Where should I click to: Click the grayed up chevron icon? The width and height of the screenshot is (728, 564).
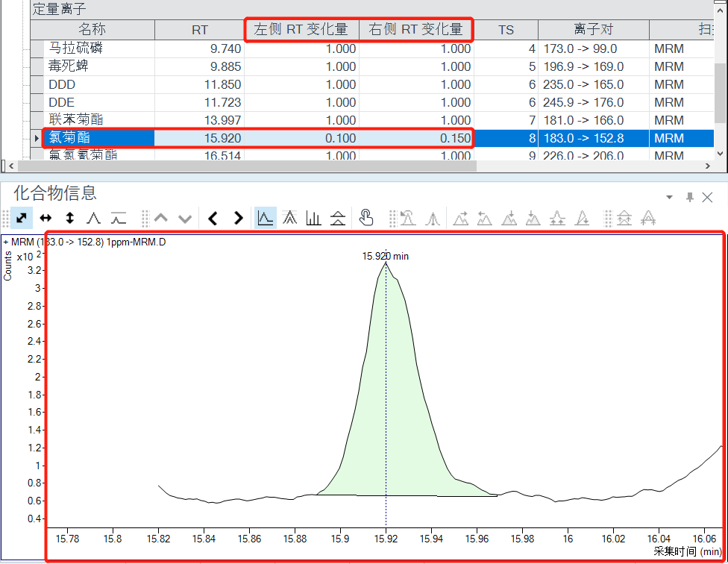click(161, 218)
